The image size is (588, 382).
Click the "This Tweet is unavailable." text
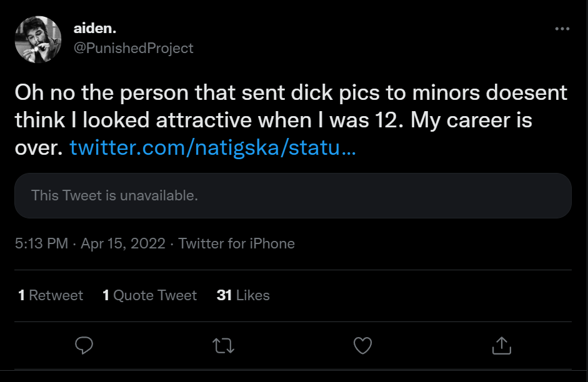point(114,195)
